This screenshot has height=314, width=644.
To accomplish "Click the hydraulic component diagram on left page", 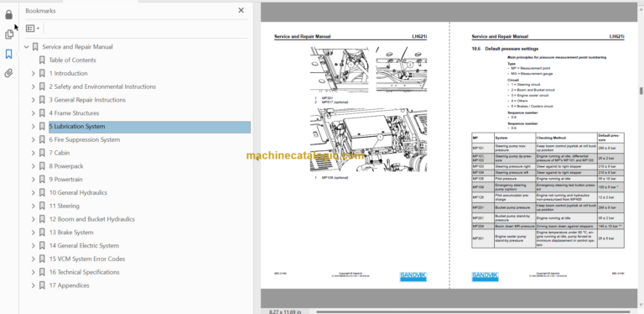I will click(x=368, y=140).
